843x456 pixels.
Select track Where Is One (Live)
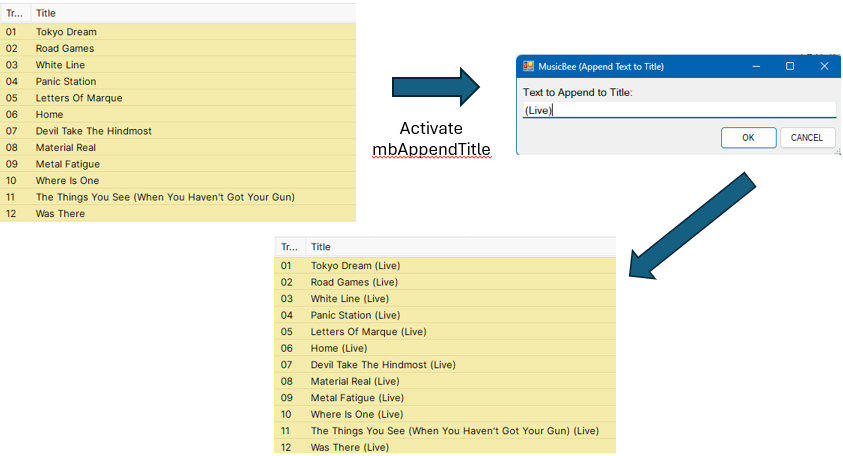tap(445, 415)
